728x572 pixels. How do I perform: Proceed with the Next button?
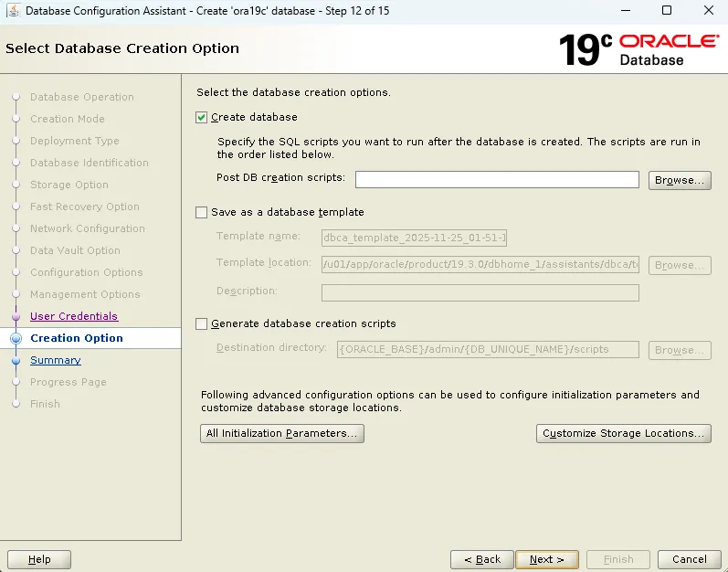point(547,559)
